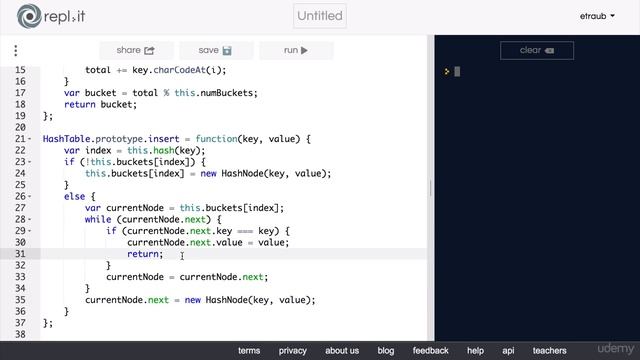Open the etraub user dropdown
This screenshot has width=640, height=360.
tap(597, 16)
